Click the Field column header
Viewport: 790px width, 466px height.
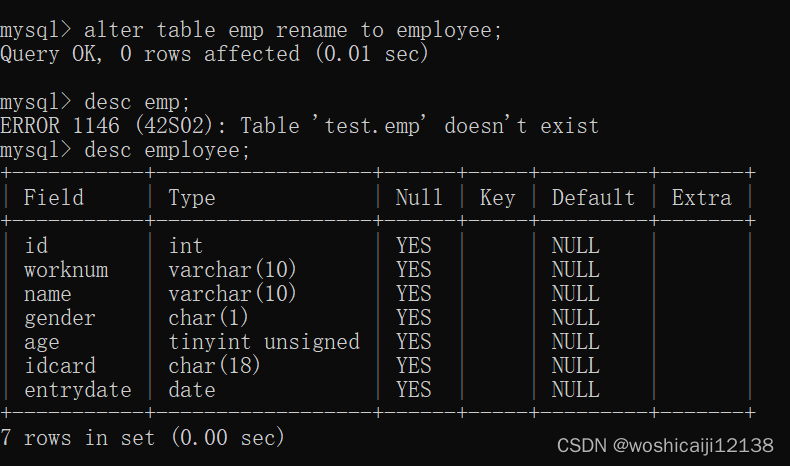pyautogui.click(x=54, y=197)
